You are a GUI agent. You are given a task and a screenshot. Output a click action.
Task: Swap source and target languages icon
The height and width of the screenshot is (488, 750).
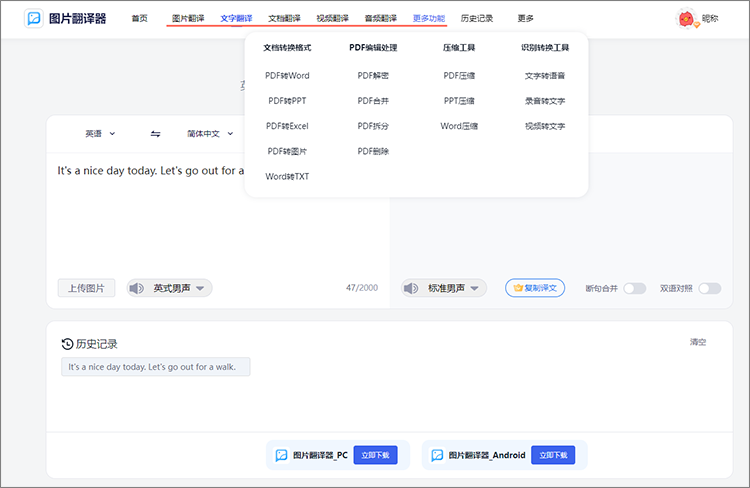(x=155, y=134)
